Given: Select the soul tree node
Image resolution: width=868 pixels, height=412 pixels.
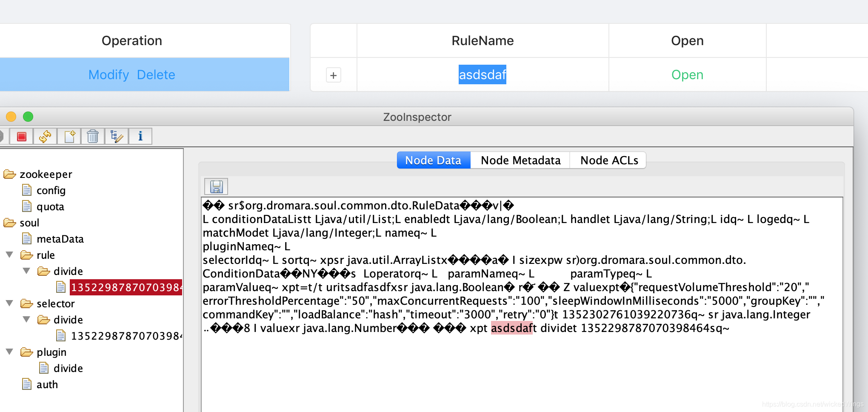Looking at the screenshot, I should coord(29,223).
